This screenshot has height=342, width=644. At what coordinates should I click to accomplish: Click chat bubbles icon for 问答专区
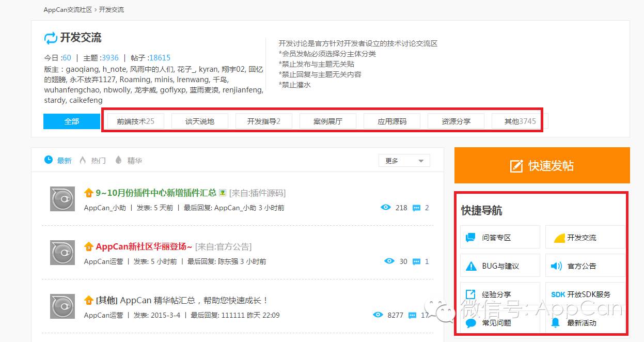coord(470,238)
